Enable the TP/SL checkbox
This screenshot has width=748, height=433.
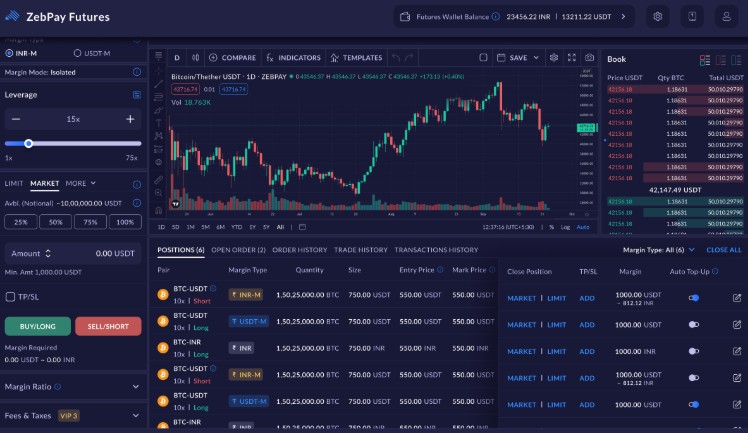tap(10, 297)
